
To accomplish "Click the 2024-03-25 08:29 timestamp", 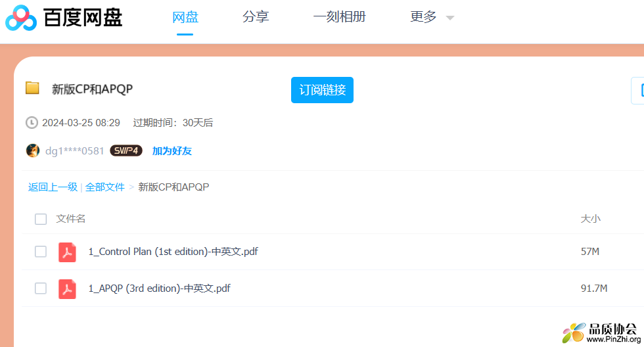I will pyautogui.click(x=81, y=123).
